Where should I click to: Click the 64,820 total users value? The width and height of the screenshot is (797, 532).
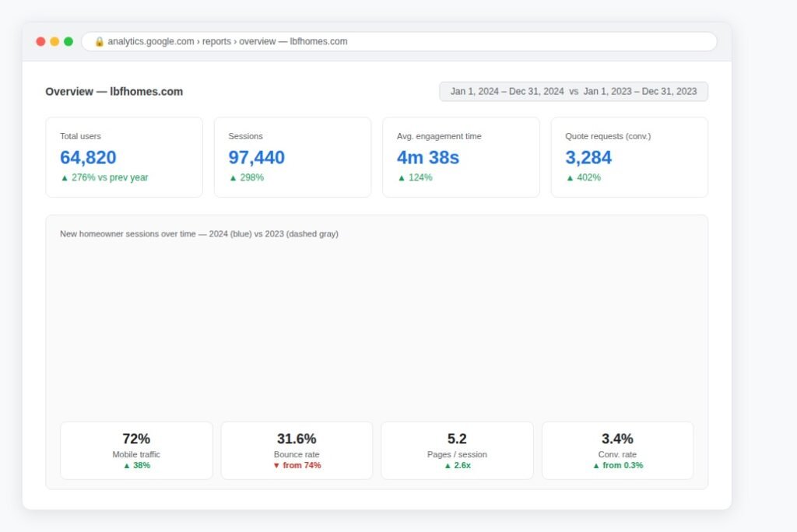[x=88, y=158]
